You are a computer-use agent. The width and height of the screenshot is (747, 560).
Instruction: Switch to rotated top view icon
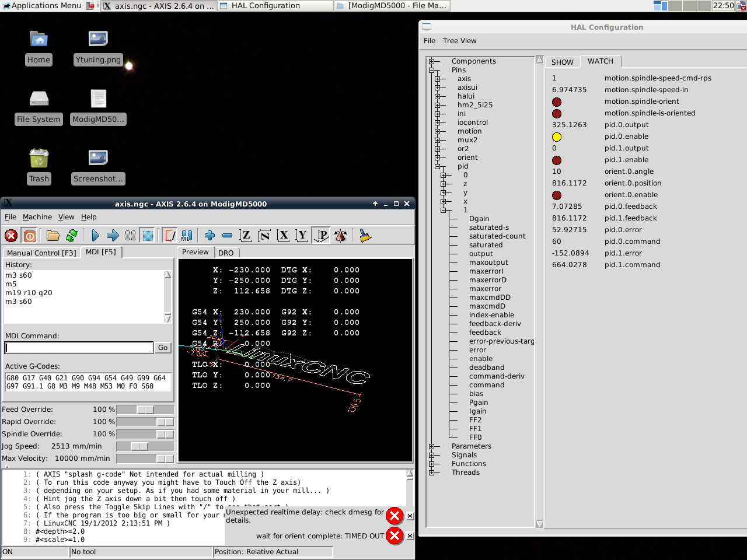264,236
